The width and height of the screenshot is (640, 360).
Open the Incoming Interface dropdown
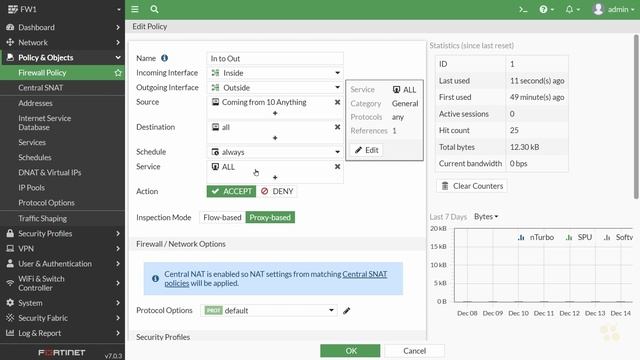[x=275, y=73]
